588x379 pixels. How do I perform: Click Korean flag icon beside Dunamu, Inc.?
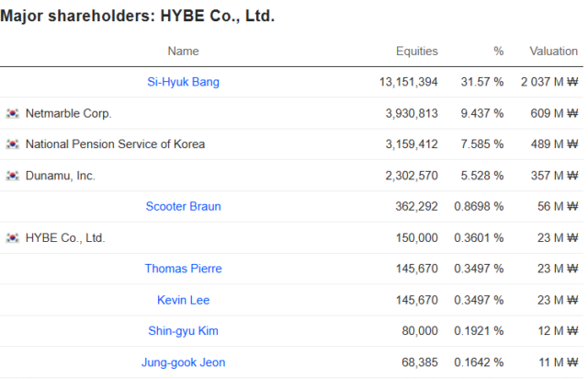click(12, 176)
